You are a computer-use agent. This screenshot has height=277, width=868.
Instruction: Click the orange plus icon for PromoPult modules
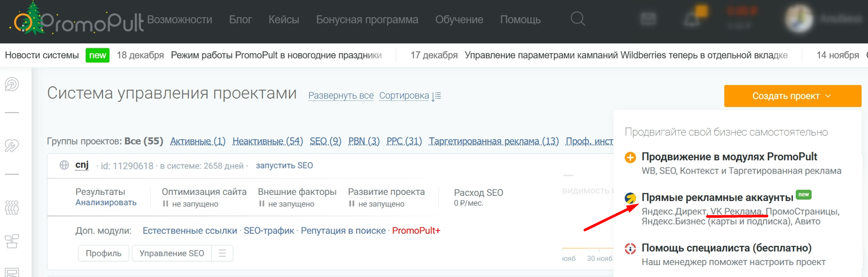[x=630, y=157]
